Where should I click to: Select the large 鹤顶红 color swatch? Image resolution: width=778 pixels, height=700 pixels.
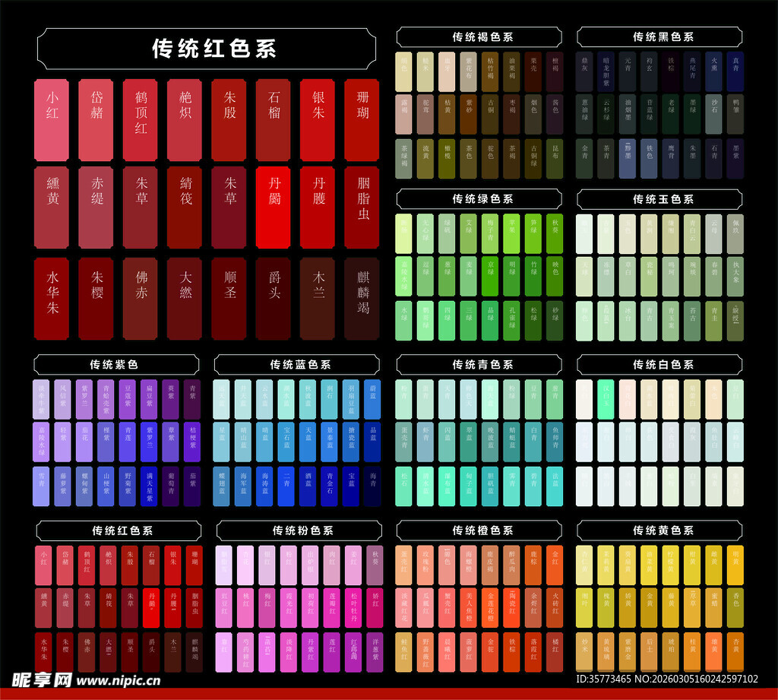[x=141, y=120]
